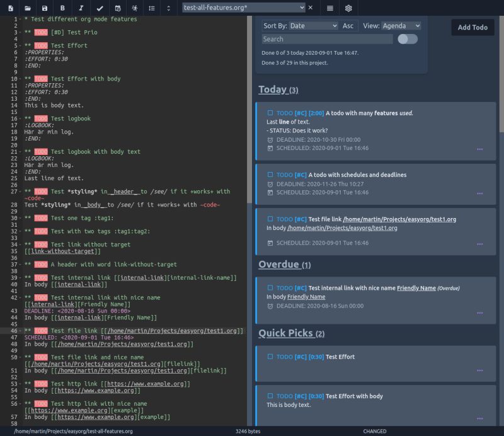The width and height of the screenshot is (504, 436).
Task: Create a new file with toolbar icon
Action: pos(11,8)
